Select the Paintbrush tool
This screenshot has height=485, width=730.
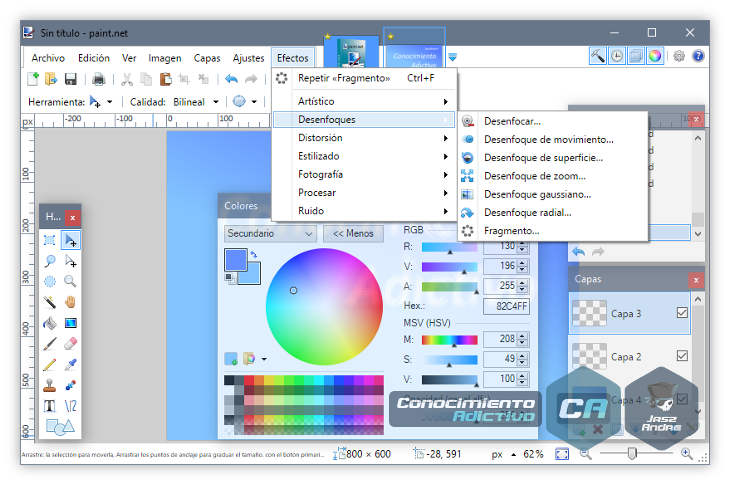(50, 344)
